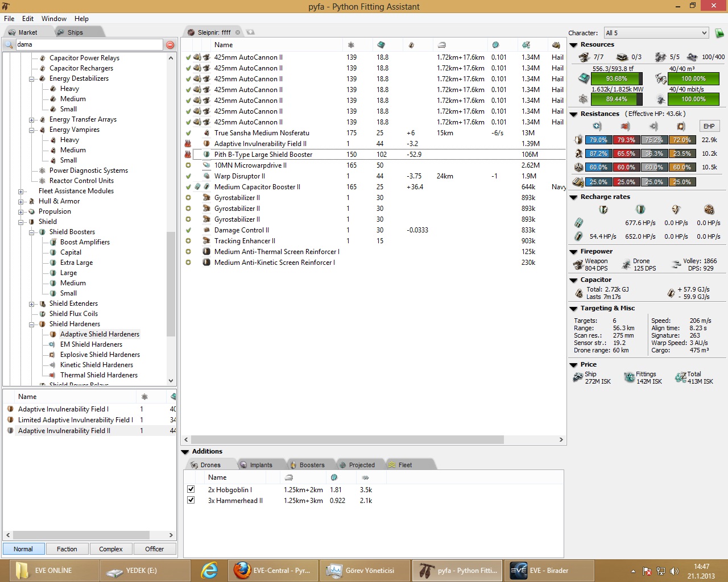Open a new fitting tab with plus icon
The height and width of the screenshot is (582, 728).
[x=250, y=32]
